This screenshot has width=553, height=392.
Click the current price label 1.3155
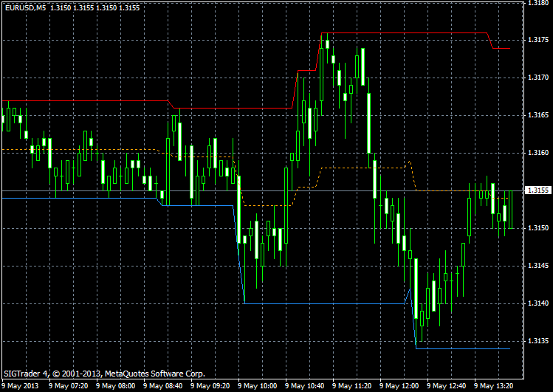tap(537, 190)
